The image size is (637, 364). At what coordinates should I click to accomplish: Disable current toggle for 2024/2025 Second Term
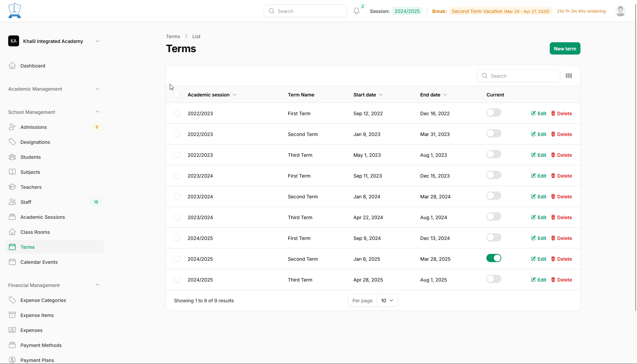494,258
